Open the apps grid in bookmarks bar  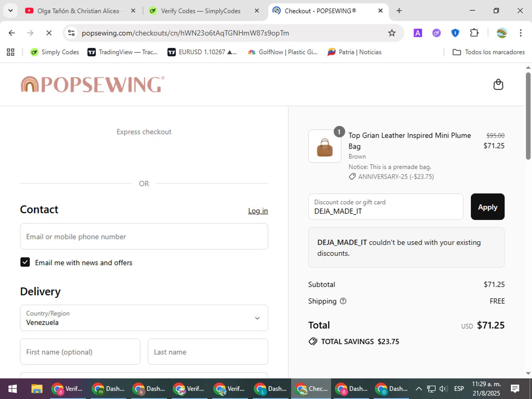tap(11, 52)
